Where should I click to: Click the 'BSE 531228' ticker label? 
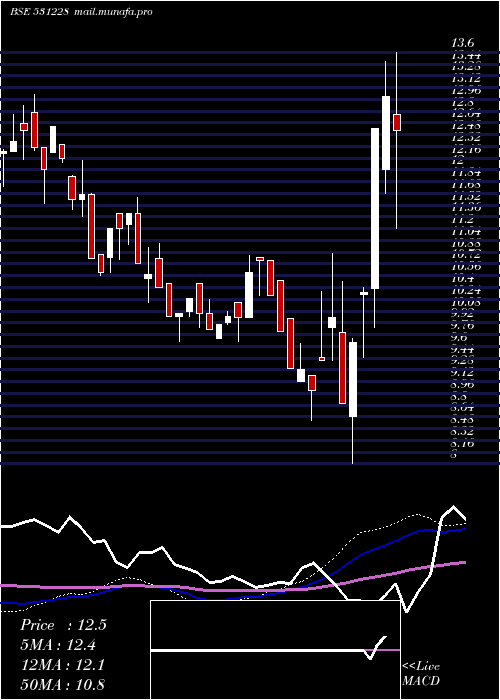click(39, 12)
